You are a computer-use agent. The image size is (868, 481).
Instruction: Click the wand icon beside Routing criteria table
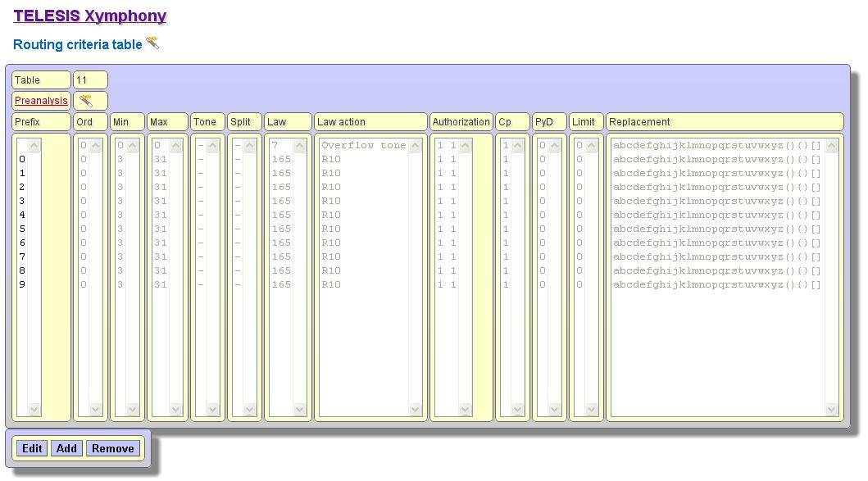[152, 43]
